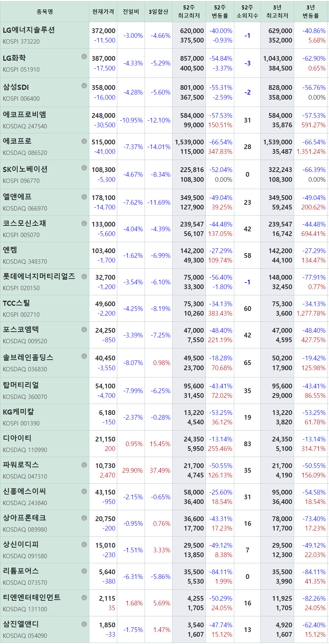The image size is (329, 644).
Task: Click info icon next to 에코프로
Action: (84, 141)
